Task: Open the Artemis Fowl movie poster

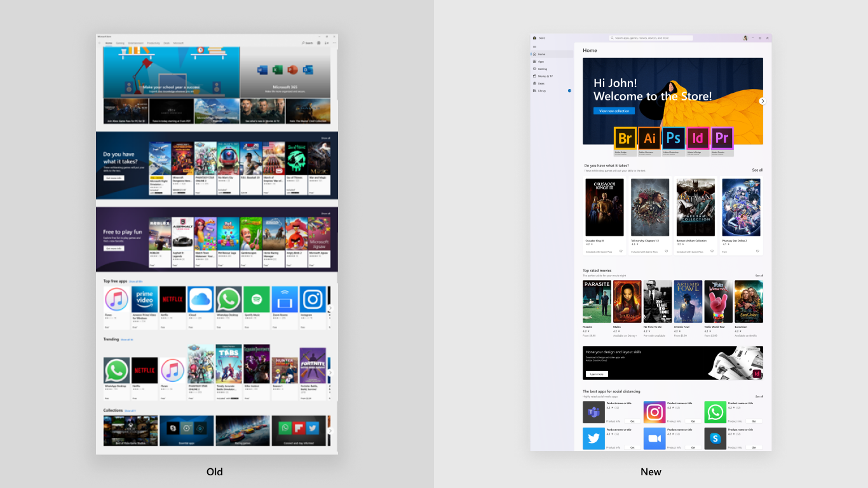Action: coord(688,302)
